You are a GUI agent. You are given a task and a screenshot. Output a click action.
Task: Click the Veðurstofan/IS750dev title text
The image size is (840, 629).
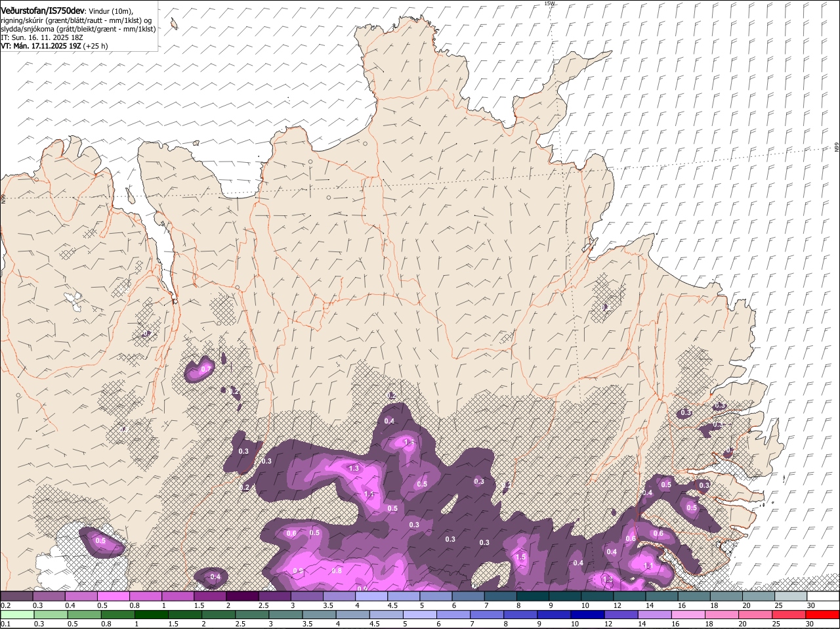coord(43,11)
